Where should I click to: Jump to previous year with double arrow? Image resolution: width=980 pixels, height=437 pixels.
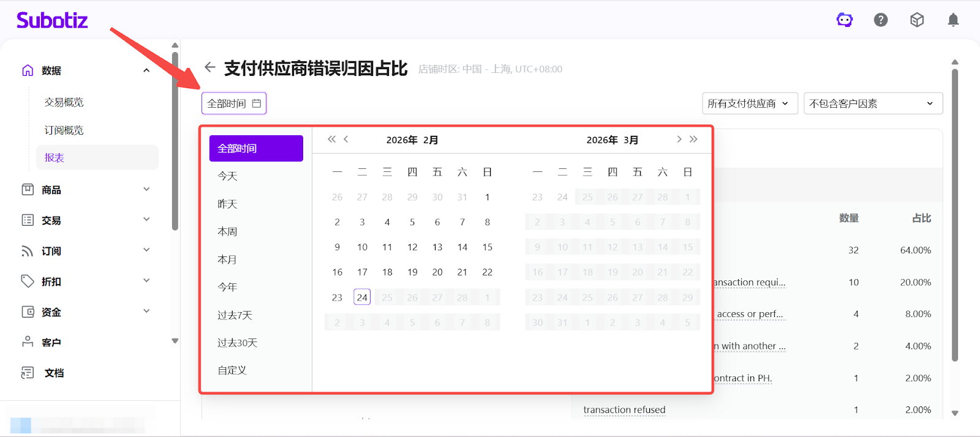[331, 140]
